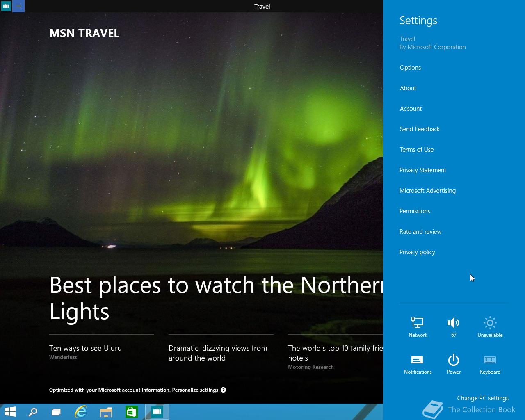525x420 pixels.
Task: Open the Ten ways to see Uluru article
Action: [x=85, y=348]
